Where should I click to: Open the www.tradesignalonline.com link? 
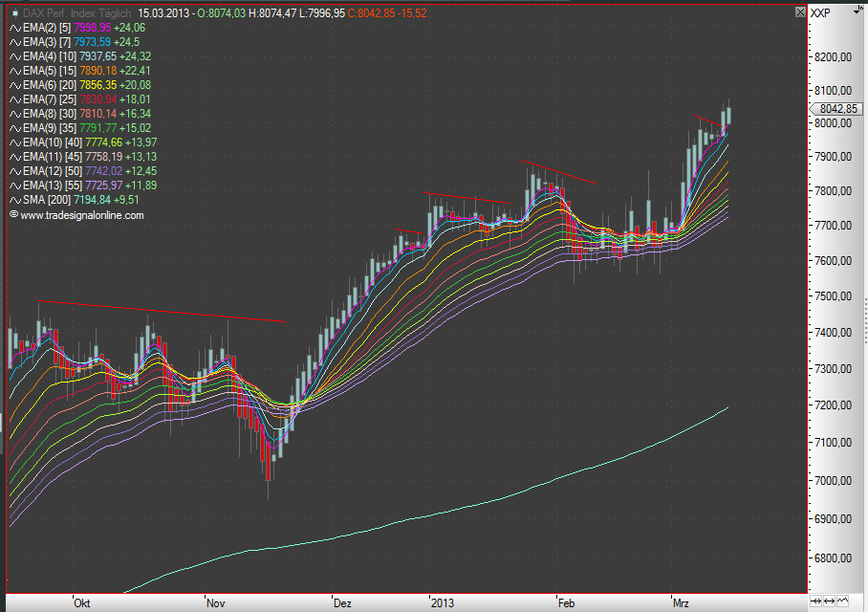click(81, 215)
